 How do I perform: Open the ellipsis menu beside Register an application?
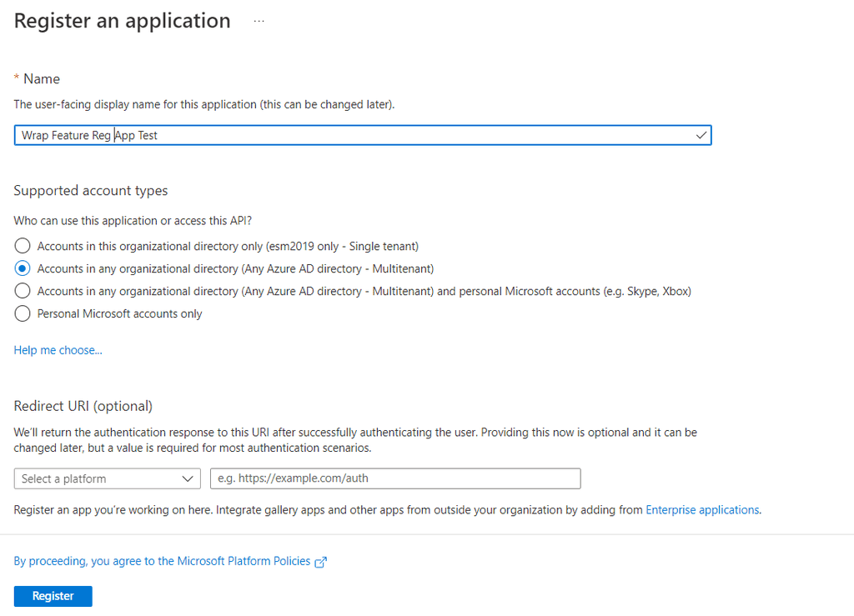(x=259, y=21)
